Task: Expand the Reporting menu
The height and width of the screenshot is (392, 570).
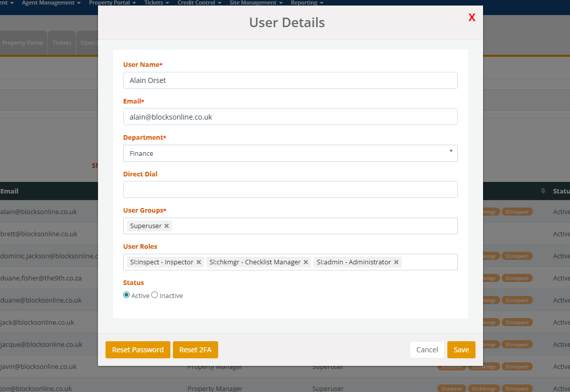Action: 307,3
